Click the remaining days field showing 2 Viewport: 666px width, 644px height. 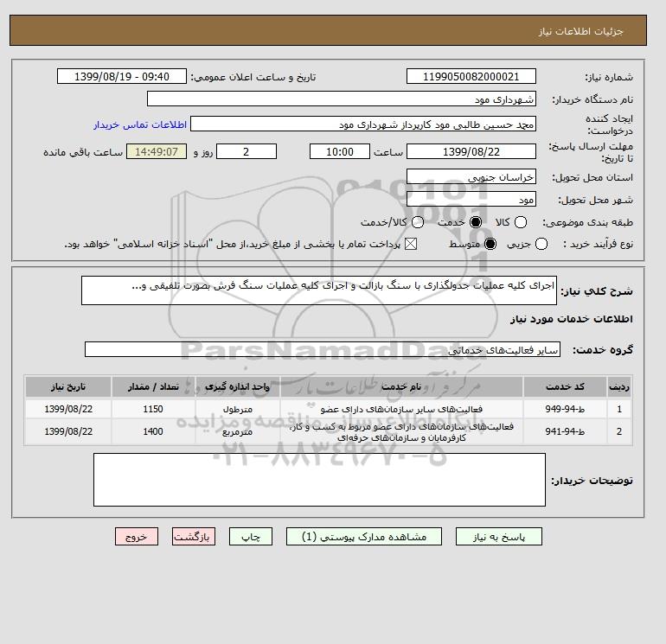[x=247, y=151]
